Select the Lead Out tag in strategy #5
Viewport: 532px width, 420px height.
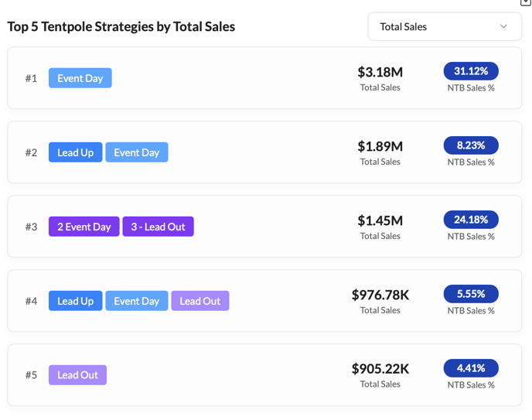pos(77,375)
